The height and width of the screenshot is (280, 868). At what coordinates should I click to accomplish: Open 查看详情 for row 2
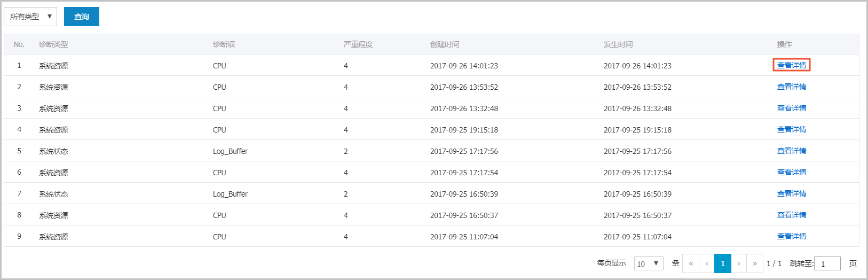point(792,87)
